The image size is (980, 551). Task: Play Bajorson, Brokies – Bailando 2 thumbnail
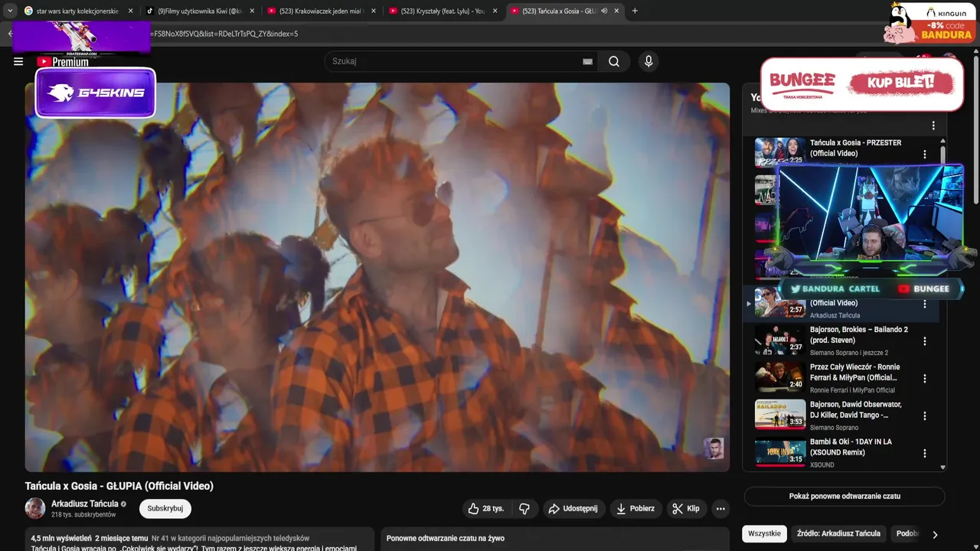pyautogui.click(x=780, y=339)
